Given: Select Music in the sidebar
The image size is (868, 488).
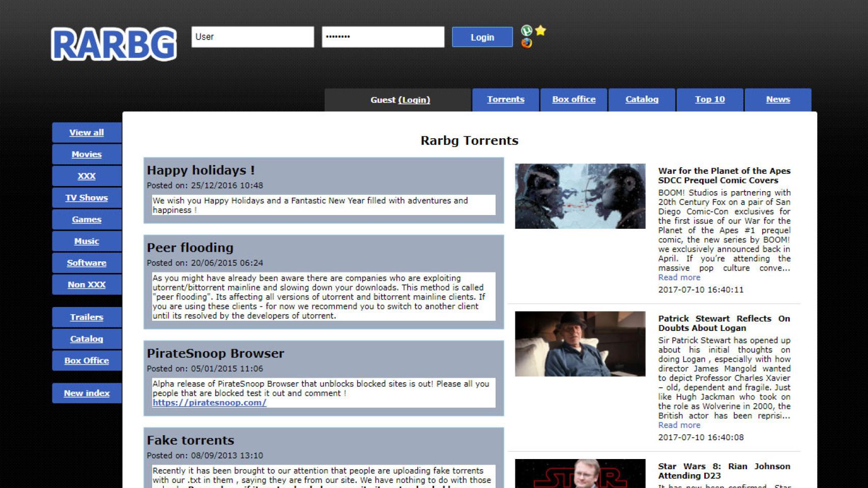Looking at the screenshot, I should pos(87,241).
